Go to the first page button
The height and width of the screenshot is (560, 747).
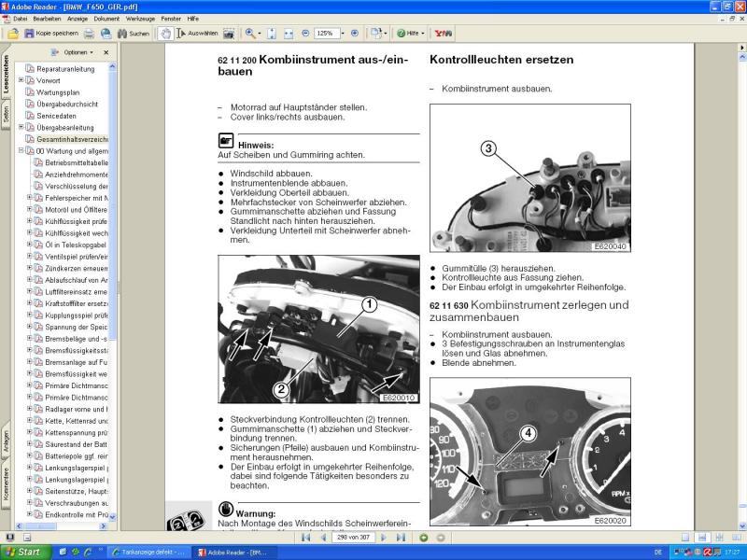[306, 538]
